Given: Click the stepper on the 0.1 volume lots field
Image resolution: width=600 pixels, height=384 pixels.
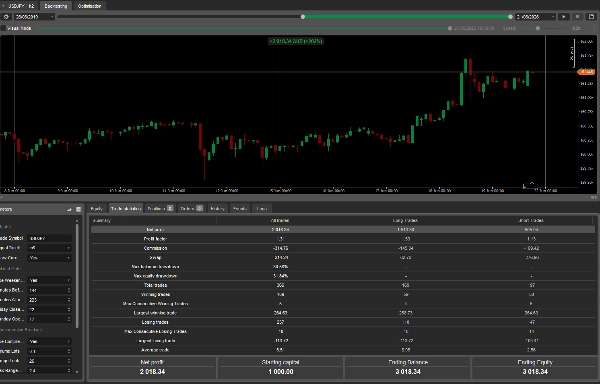Looking at the screenshot, I should (x=69, y=351).
